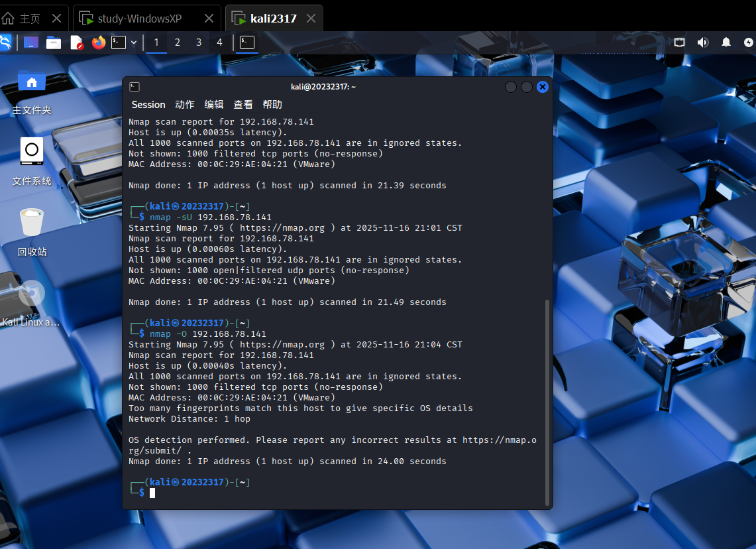The width and height of the screenshot is (756, 549).
Task: Maximize the terminal window
Action: coord(527,87)
